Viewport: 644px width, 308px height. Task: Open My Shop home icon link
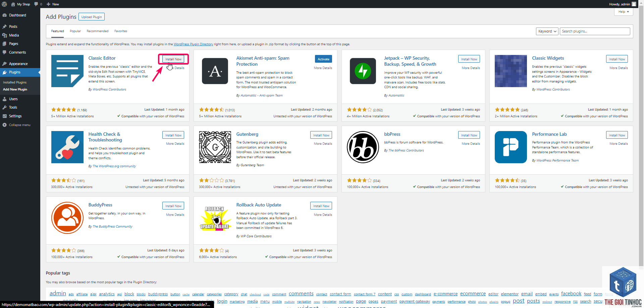pos(13,4)
